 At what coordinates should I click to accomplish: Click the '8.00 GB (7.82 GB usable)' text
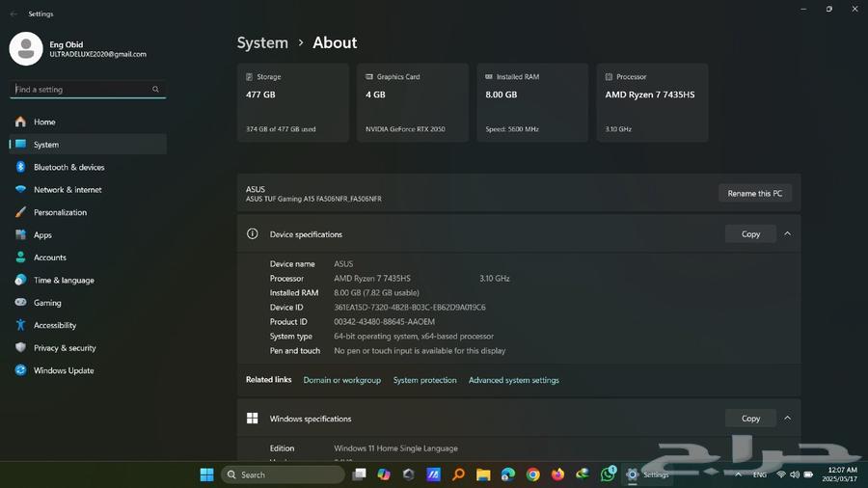[376, 292]
